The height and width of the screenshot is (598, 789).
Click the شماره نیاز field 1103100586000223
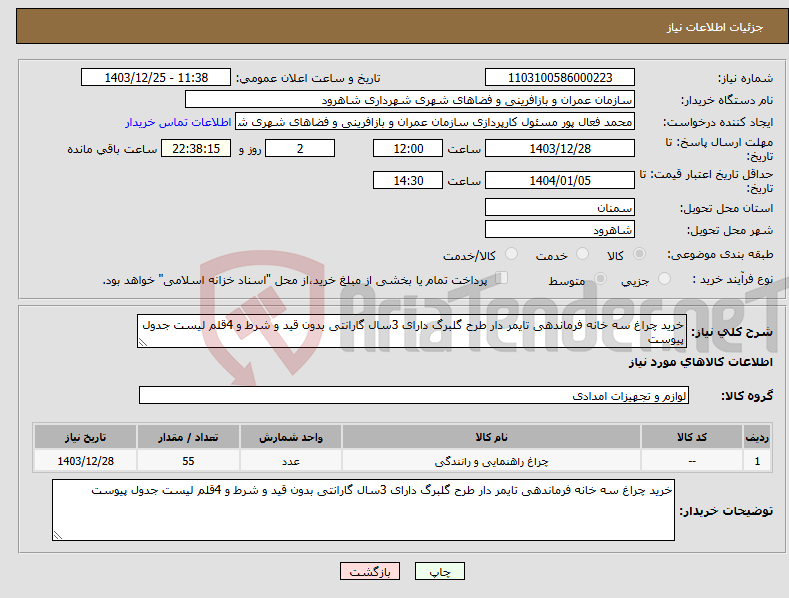click(x=560, y=78)
